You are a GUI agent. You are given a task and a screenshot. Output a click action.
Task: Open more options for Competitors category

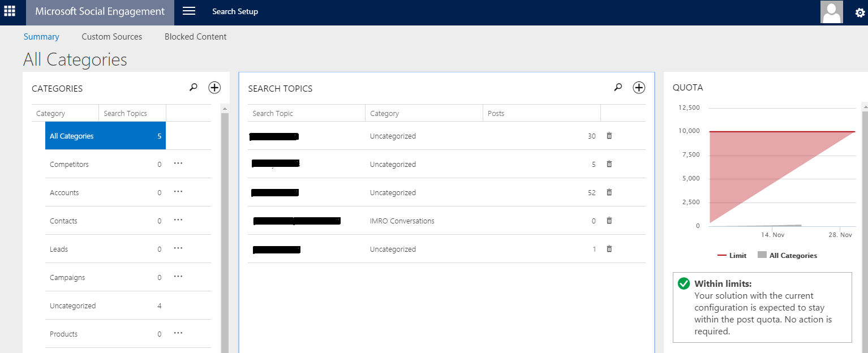[x=178, y=163]
